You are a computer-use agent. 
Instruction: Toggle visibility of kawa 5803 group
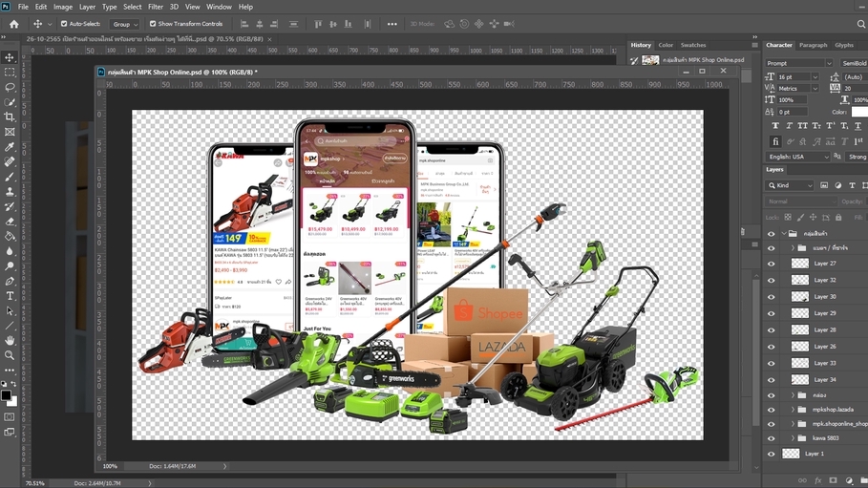(x=772, y=438)
